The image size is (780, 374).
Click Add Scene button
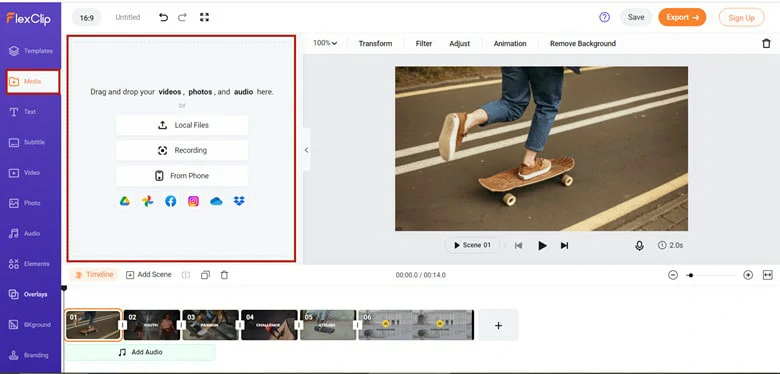click(149, 275)
